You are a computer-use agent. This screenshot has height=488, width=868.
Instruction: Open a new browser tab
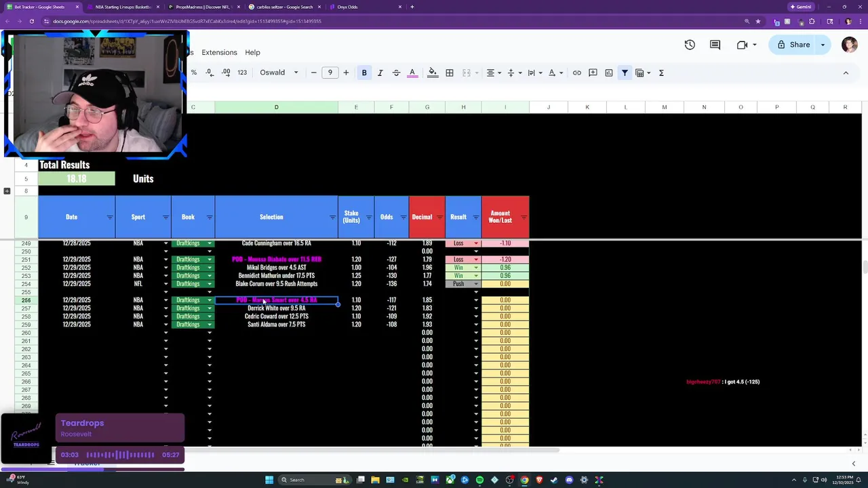tap(412, 7)
